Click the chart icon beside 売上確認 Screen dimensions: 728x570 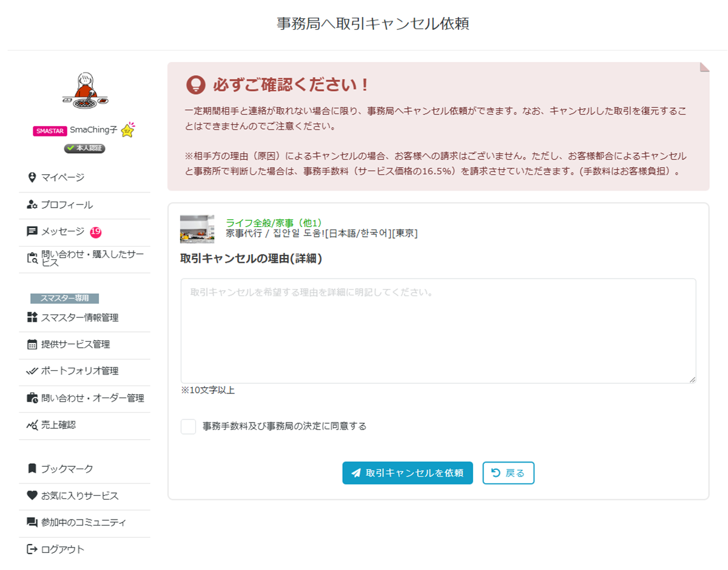pos(32,425)
